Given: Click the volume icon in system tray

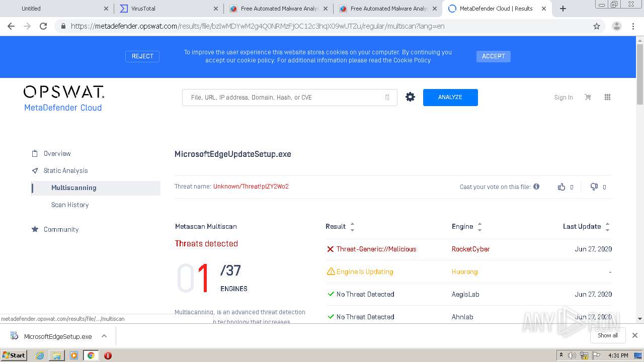Looking at the screenshot, I should pyautogui.click(x=572, y=355).
